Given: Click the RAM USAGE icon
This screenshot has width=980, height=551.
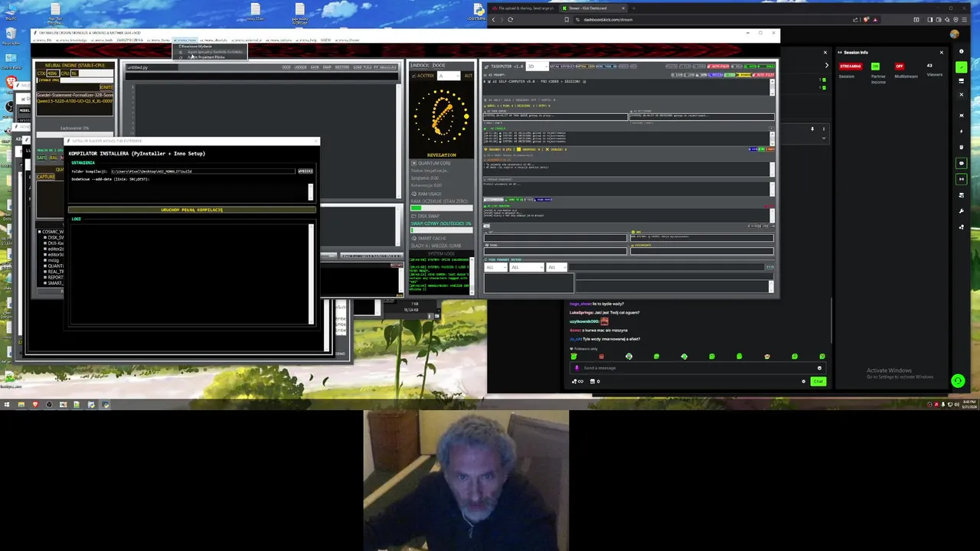Looking at the screenshot, I should tap(414, 194).
